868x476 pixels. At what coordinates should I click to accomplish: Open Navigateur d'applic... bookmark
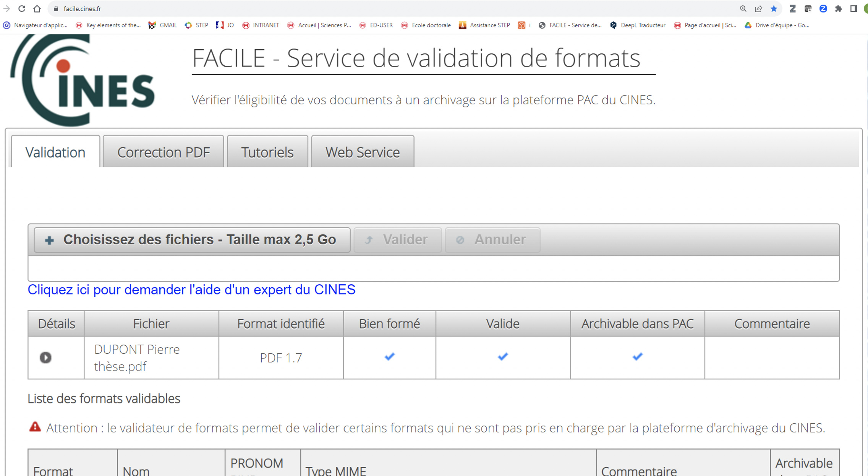click(x=35, y=25)
